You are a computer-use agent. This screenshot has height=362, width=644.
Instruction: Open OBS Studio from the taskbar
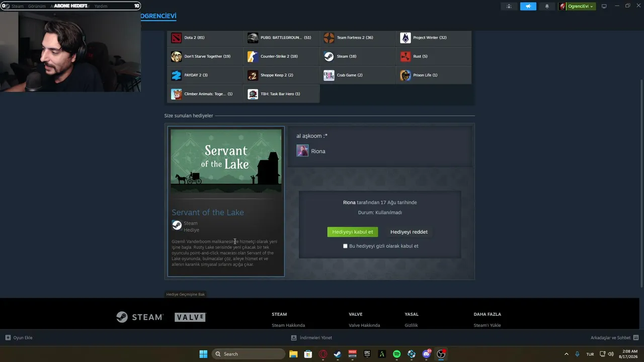(x=441, y=354)
